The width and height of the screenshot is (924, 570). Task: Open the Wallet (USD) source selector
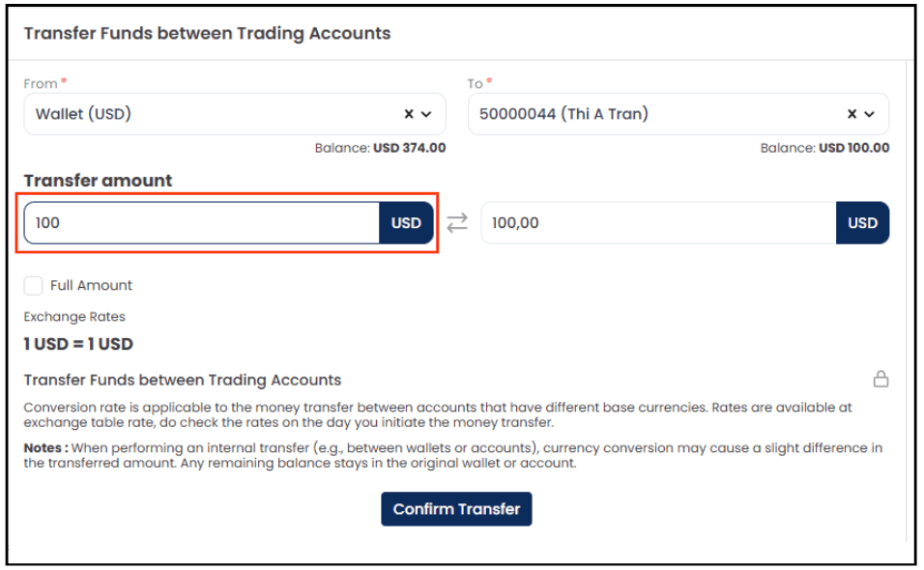tap(235, 114)
